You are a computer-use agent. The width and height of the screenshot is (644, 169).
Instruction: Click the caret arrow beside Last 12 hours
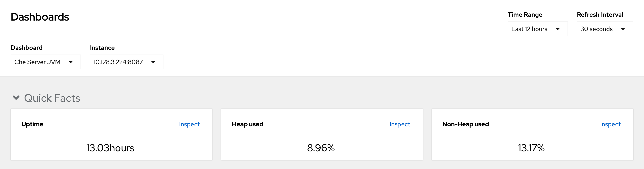(557, 29)
